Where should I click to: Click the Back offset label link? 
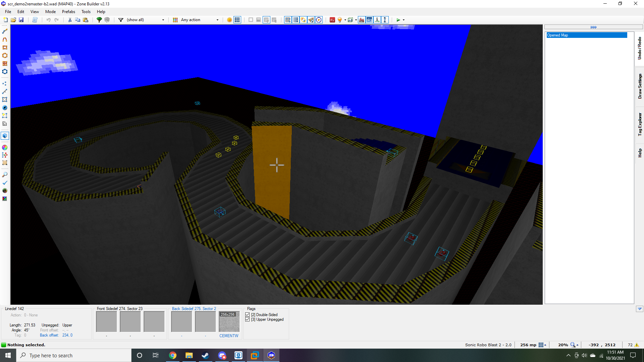tap(49, 335)
